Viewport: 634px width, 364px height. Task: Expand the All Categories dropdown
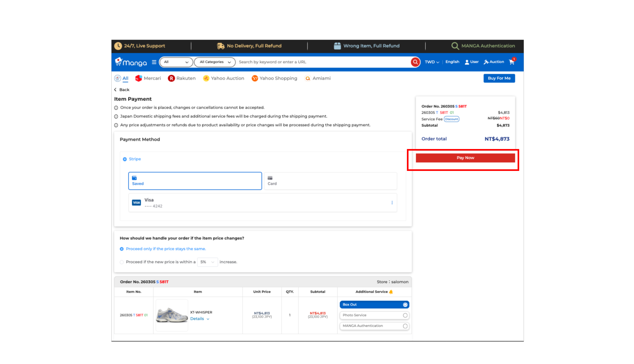(x=215, y=62)
